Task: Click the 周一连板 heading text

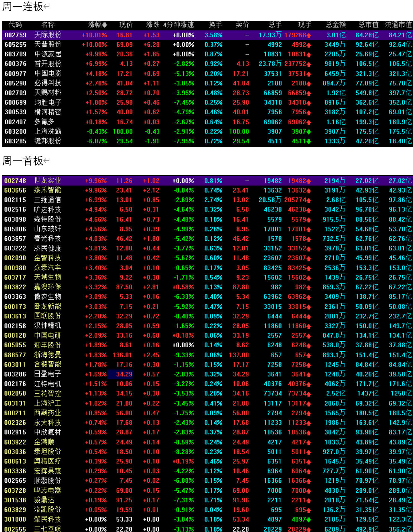Action: coord(23,6)
